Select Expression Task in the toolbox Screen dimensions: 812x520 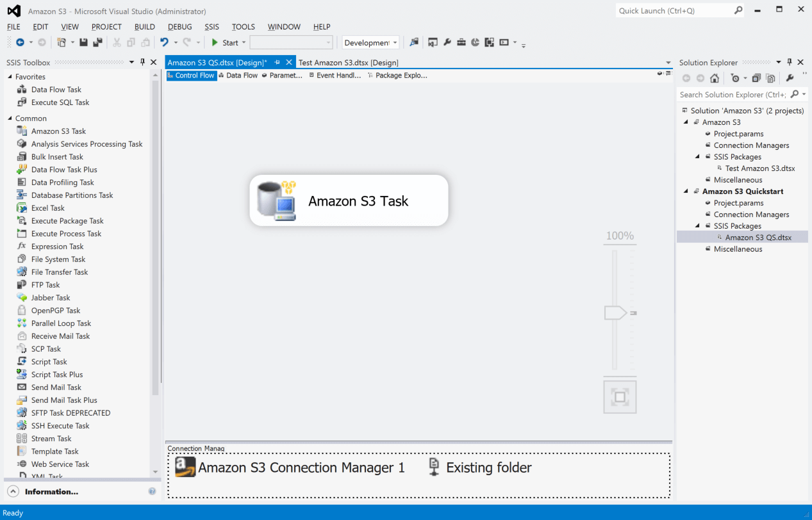58,247
